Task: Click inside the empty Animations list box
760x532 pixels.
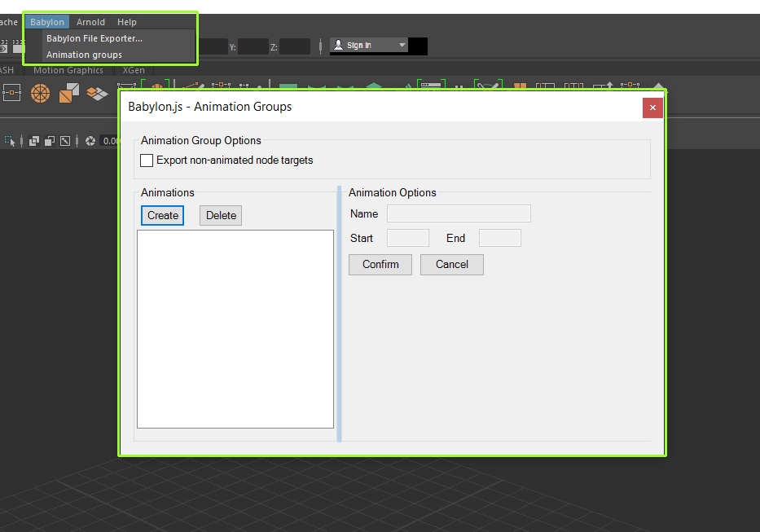Action: point(235,329)
